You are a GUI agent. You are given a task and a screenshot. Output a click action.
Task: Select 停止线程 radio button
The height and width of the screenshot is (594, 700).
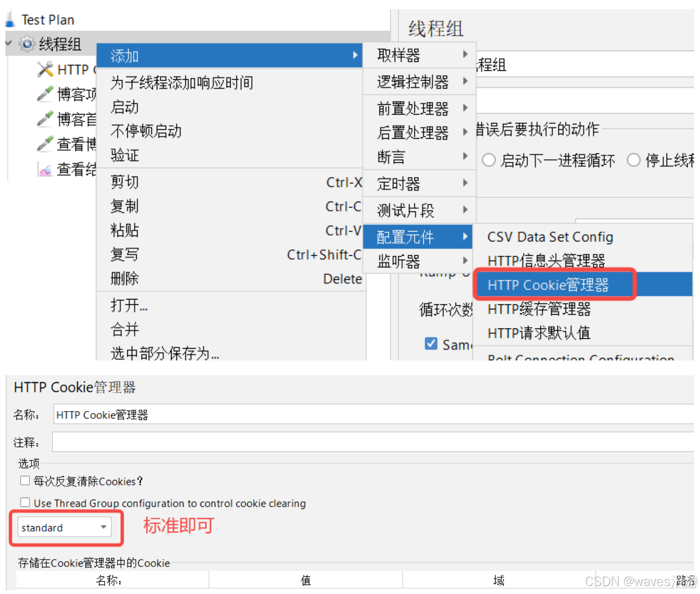(634, 160)
